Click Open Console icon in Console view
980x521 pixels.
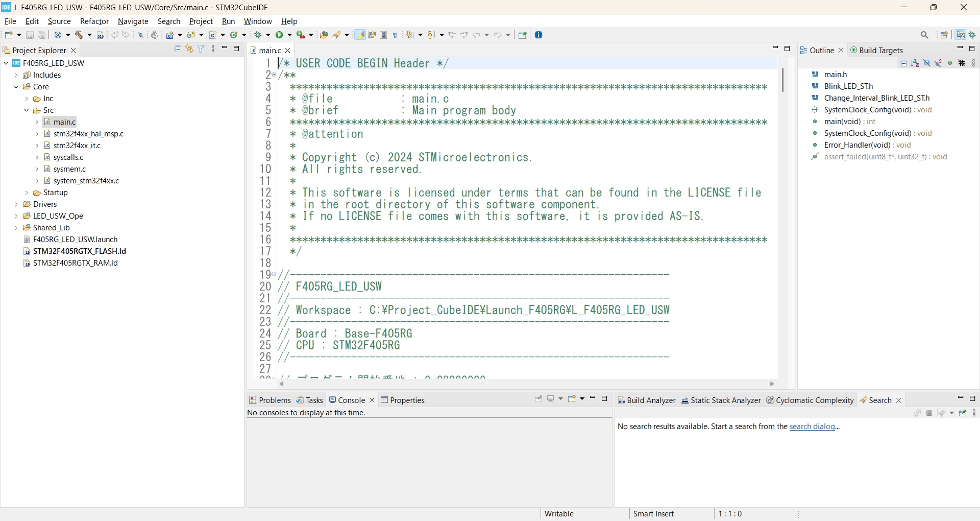[572, 398]
